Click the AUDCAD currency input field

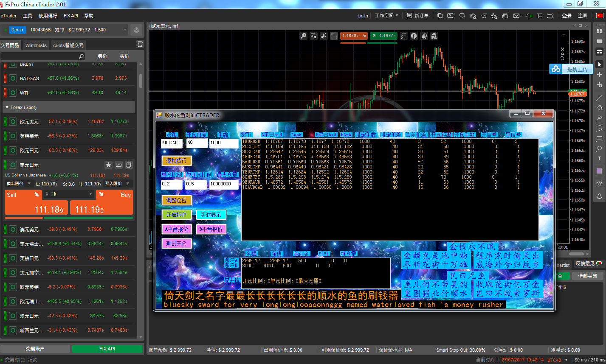tap(172, 143)
